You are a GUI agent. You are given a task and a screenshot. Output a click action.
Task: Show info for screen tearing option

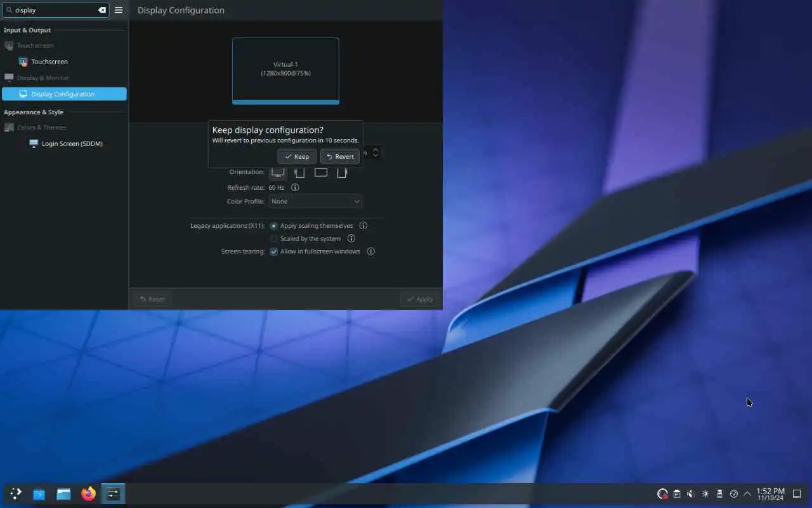click(x=371, y=251)
